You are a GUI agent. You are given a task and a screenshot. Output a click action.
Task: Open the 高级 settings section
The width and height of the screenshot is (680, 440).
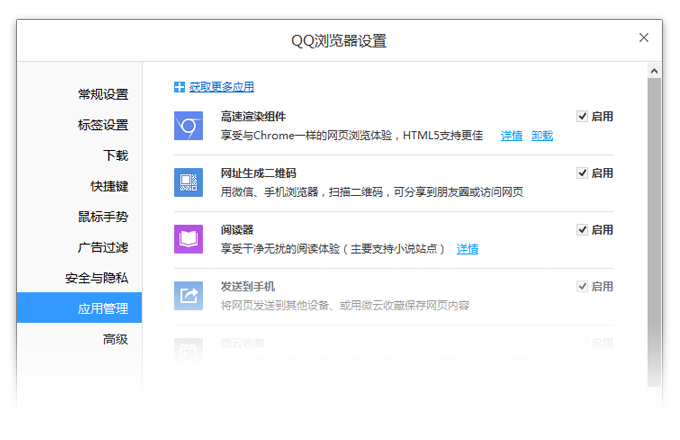pyautogui.click(x=115, y=339)
